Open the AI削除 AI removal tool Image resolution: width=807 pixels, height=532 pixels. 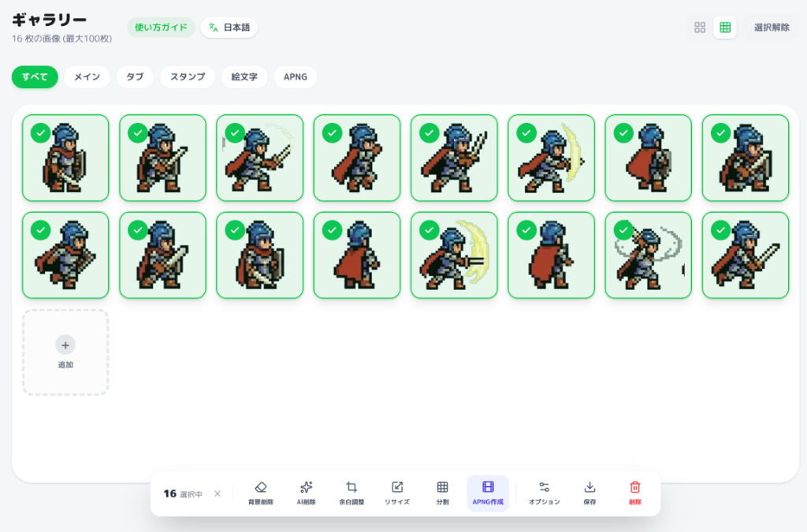307,493
